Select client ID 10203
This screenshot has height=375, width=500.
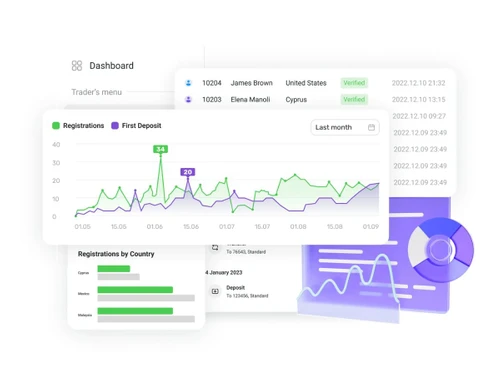click(x=212, y=99)
